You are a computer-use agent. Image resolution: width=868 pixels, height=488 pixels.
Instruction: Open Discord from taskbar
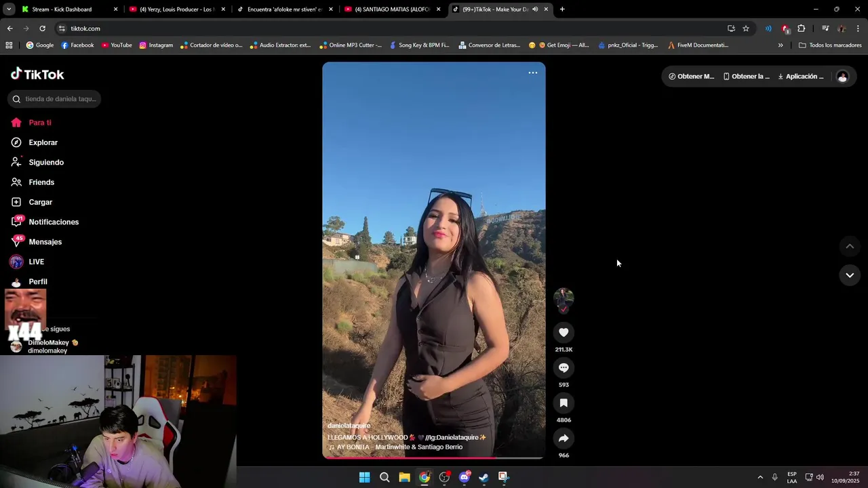pos(465,477)
